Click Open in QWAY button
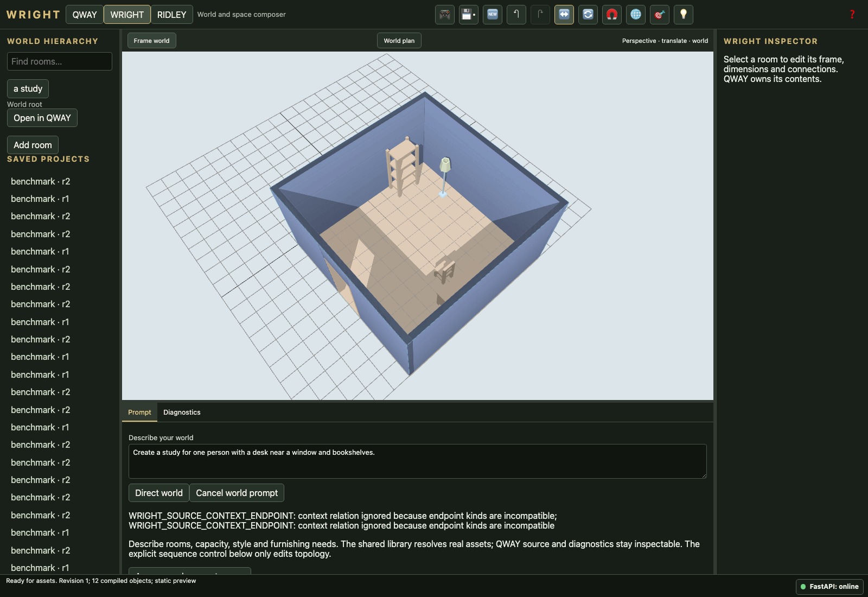This screenshot has height=597, width=868. [42, 118]
